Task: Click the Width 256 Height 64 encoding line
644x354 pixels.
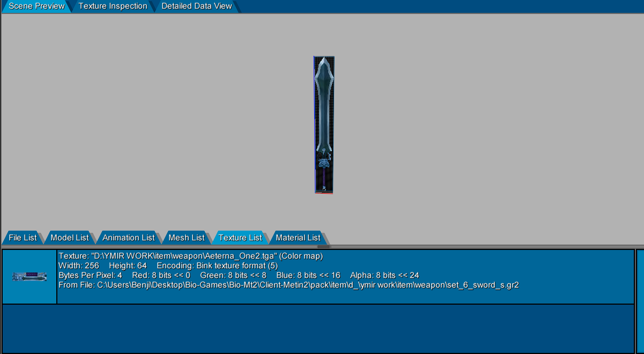Action: 168,266
